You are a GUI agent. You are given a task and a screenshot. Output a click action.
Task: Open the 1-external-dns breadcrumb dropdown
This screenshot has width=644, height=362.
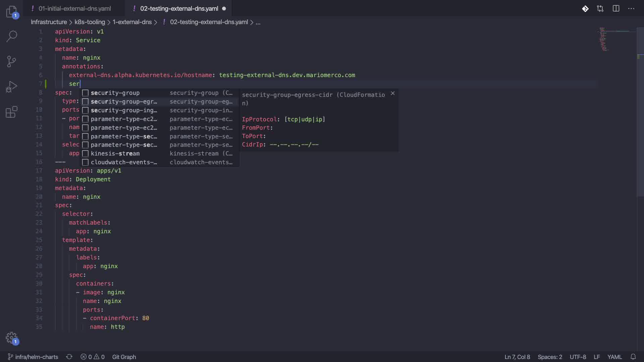(x=132, y=22)
